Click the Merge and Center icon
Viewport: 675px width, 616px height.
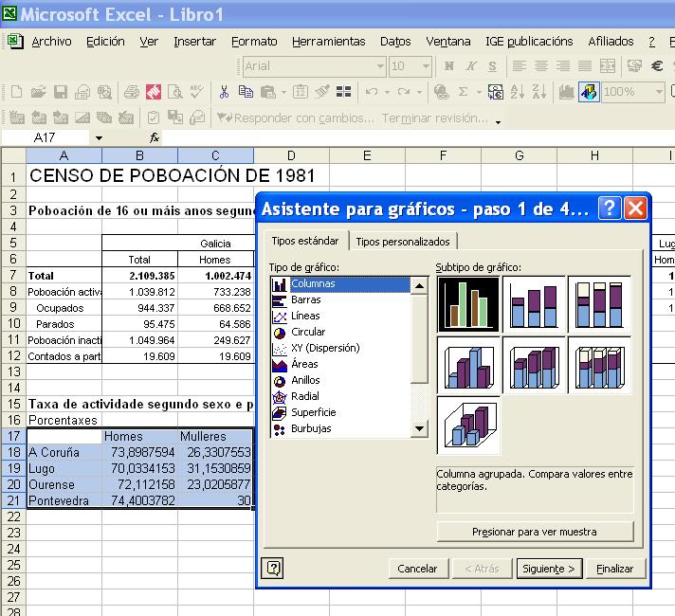(x=608, y=65)
